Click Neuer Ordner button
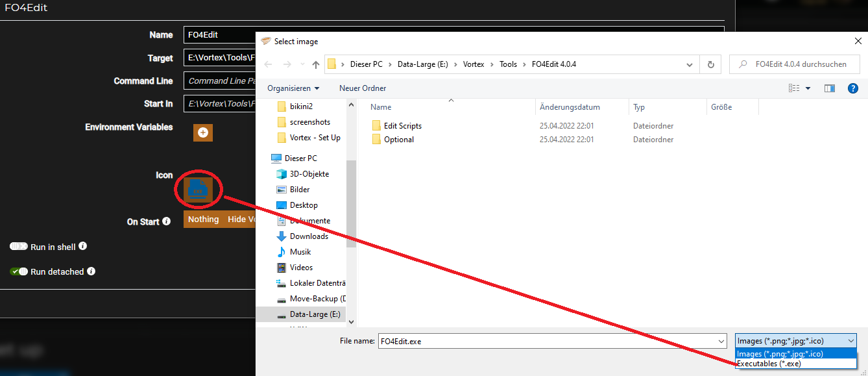Screen dimensions: 868x376 click(x=363, y=88)
